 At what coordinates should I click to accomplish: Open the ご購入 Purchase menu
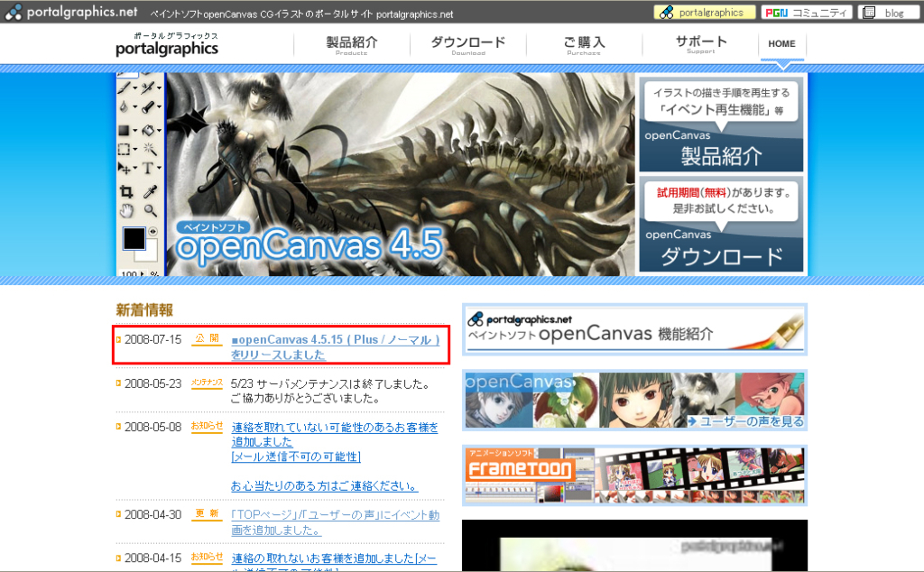click(x=584, y=45)
